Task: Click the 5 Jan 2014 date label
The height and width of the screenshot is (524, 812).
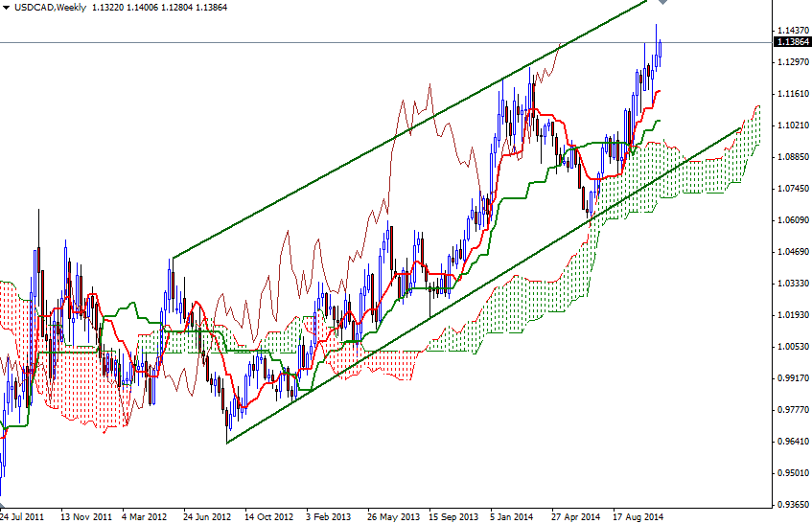Action: [512, 516]
